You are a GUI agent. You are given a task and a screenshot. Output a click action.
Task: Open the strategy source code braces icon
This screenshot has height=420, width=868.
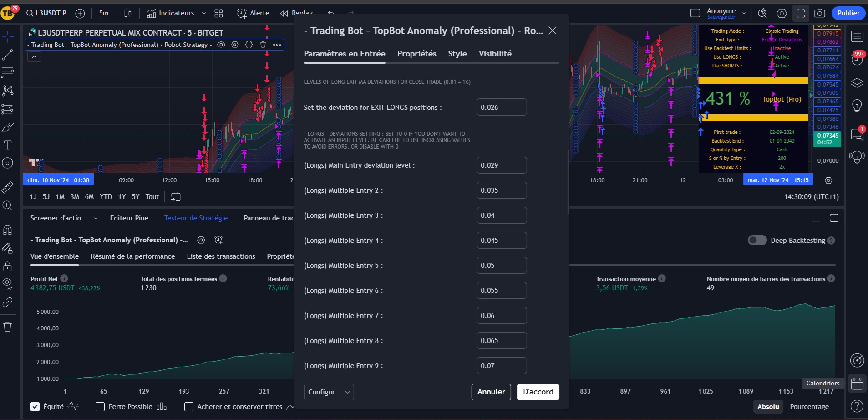tap(249, 45)
